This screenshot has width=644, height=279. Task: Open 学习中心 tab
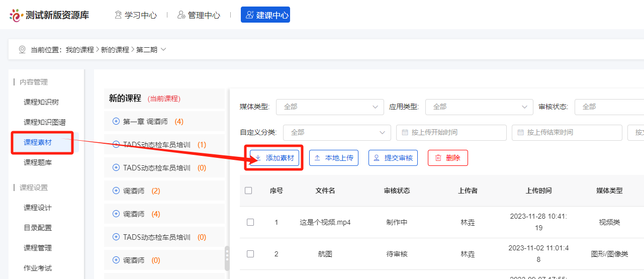tap(136, 15)
